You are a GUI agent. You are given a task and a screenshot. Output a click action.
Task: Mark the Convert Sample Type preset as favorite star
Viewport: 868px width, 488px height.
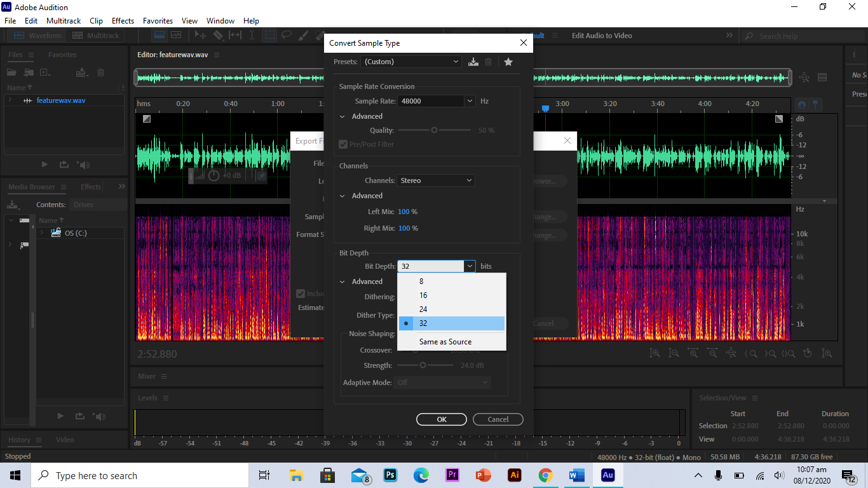(x=508, y=62)
